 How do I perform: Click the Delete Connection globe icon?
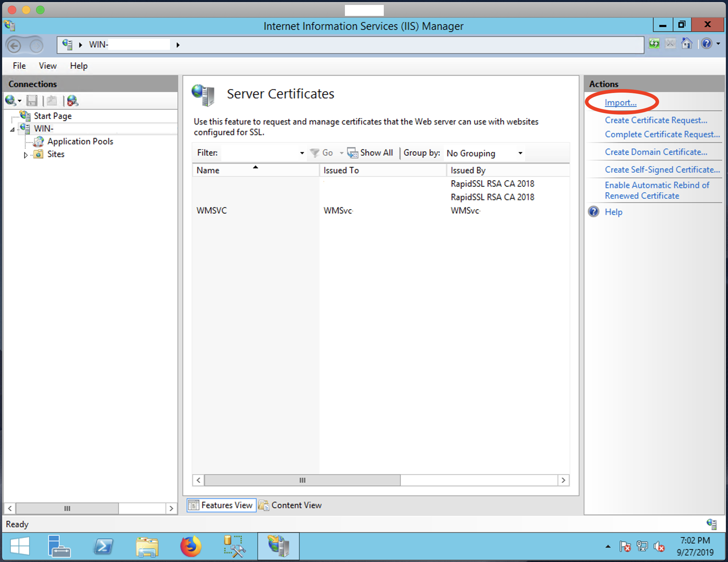point(72,101)
